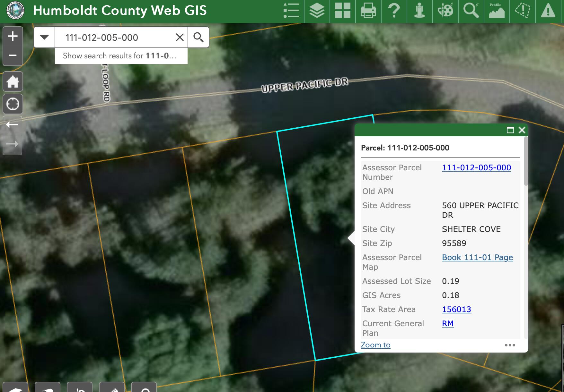This screenshot has height=392, width=564.
Task: Select the 'Show search results for' suggestion
Action: point(121,56)
